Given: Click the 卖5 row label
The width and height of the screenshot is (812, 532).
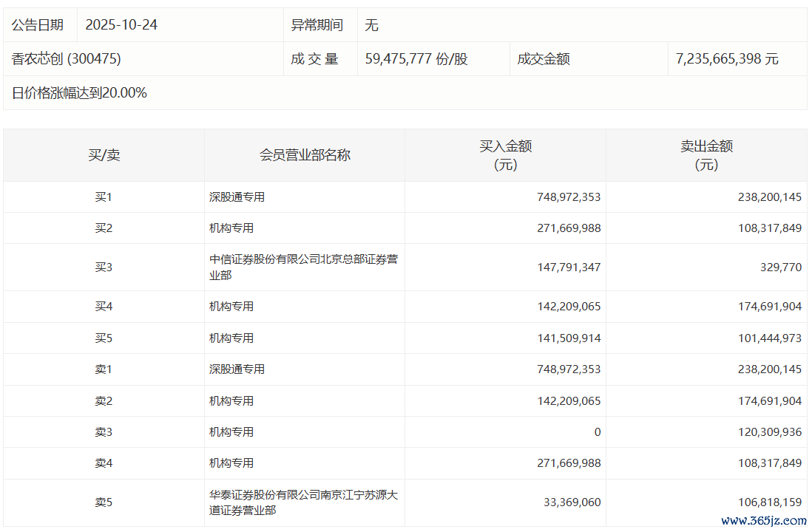Looking at the screenshot, I should [x=104, y=502].
